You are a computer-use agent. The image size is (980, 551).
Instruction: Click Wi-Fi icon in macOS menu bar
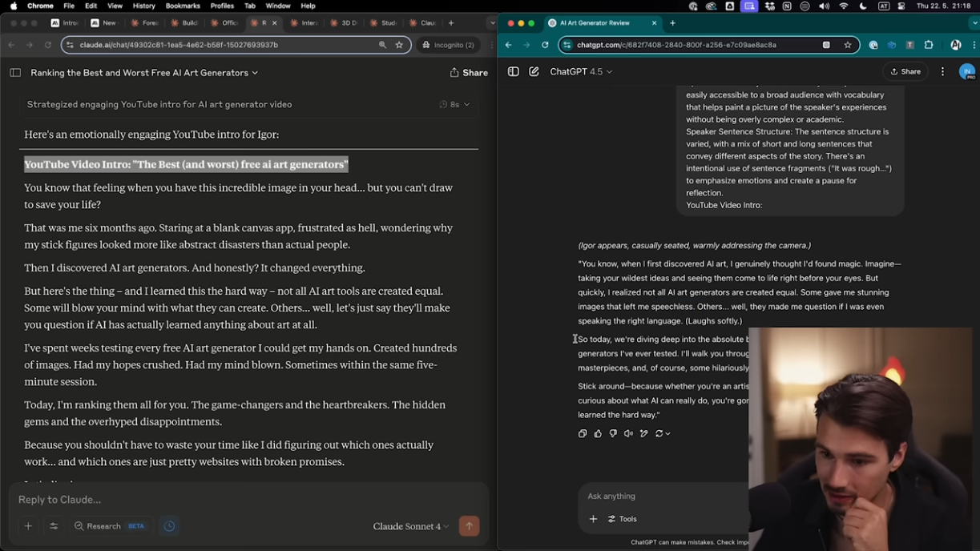(844, 6)
